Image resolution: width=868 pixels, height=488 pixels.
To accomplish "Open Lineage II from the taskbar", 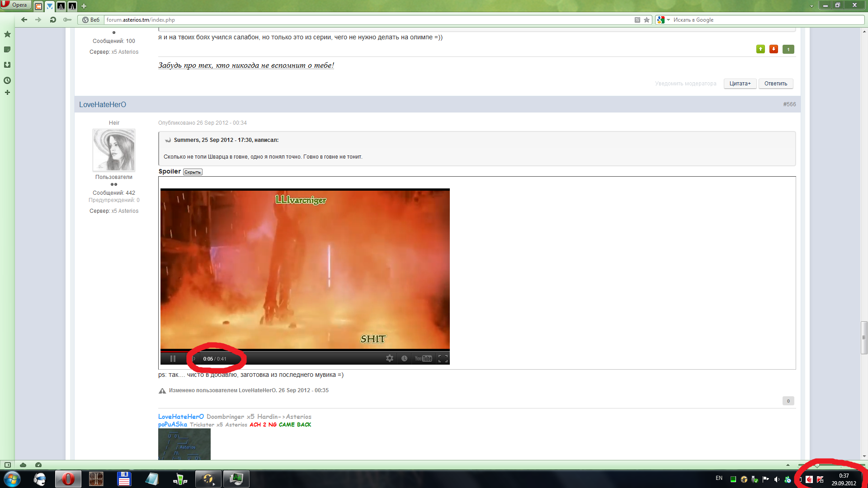I will pyautogui.click(x=96, y=479).
